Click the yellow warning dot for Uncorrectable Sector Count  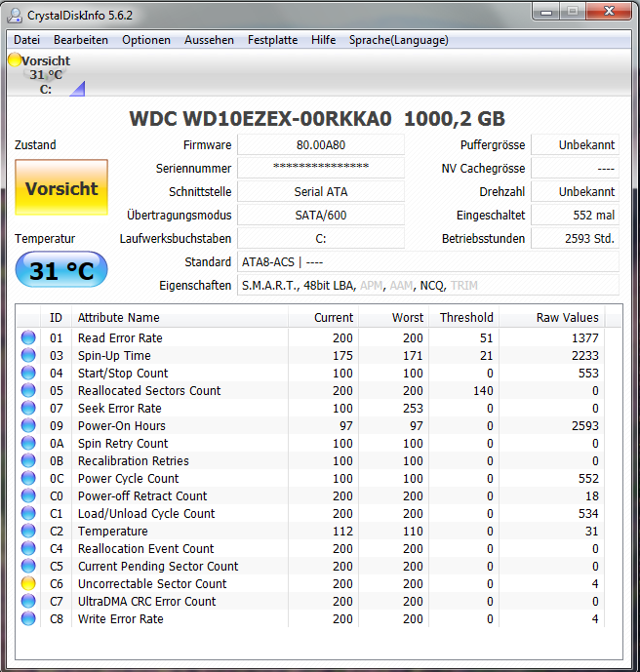(28, 583)
